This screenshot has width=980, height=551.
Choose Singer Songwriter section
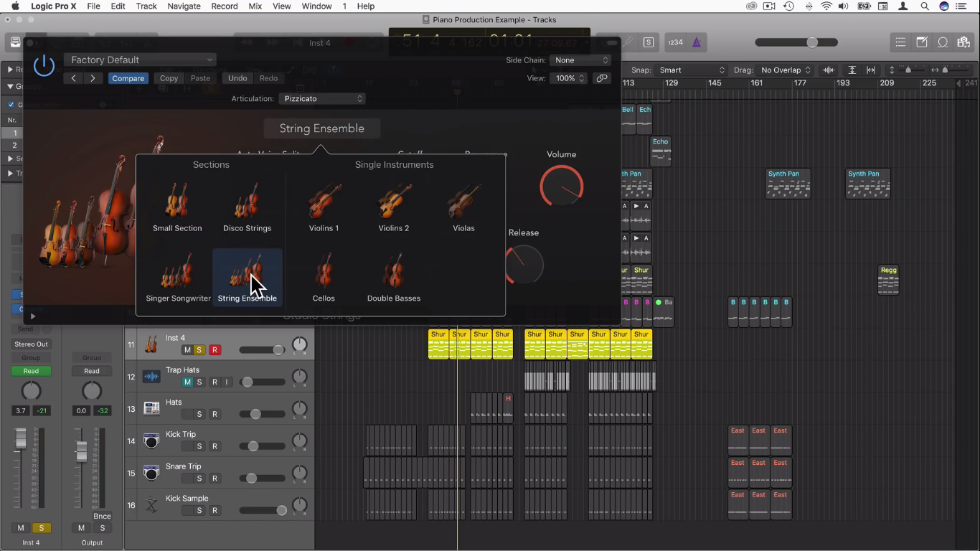(x=178, y=278)
